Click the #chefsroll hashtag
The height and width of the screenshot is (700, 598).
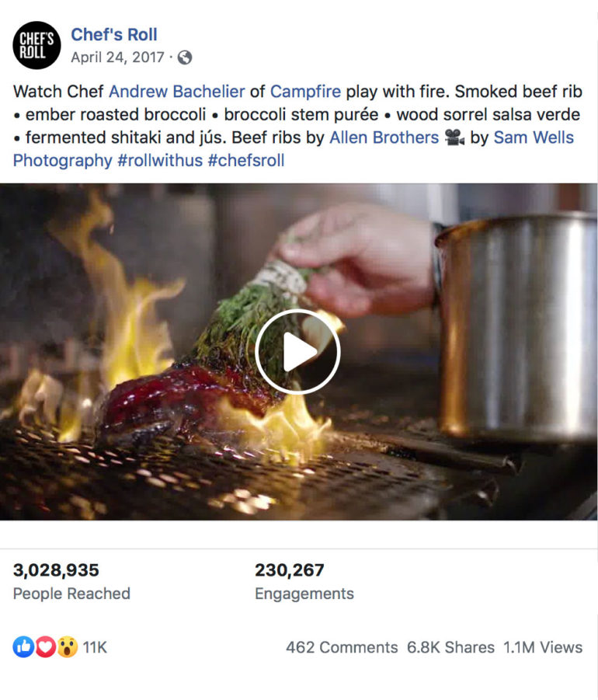[x=246, y=160]
